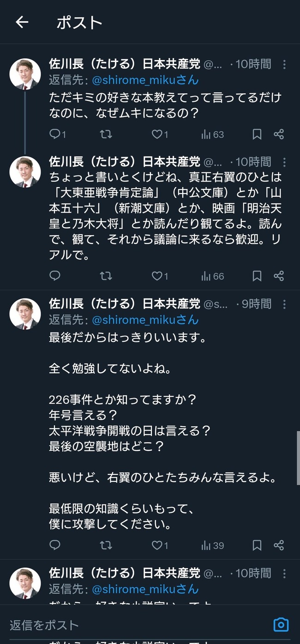Open more options on the 9時間 post
The height and width of the screenshot is (644, 300).
pyautogui.click(x=284, y=304)
